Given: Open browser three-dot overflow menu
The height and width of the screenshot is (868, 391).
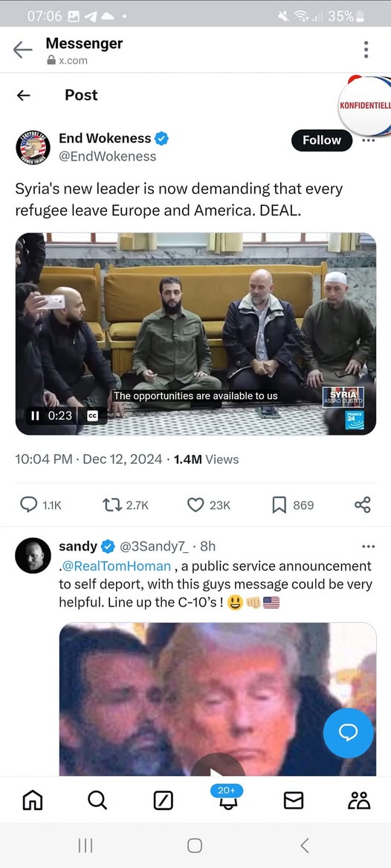Looking at the screenshot, I should (366, 50).
